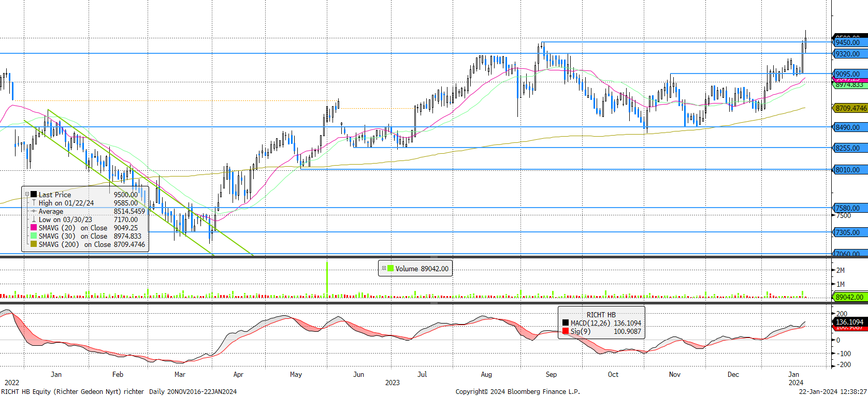Viewport: 868px width, 396px height.
Task: Click the Low marker icon in legend
Action: point(34,219)
